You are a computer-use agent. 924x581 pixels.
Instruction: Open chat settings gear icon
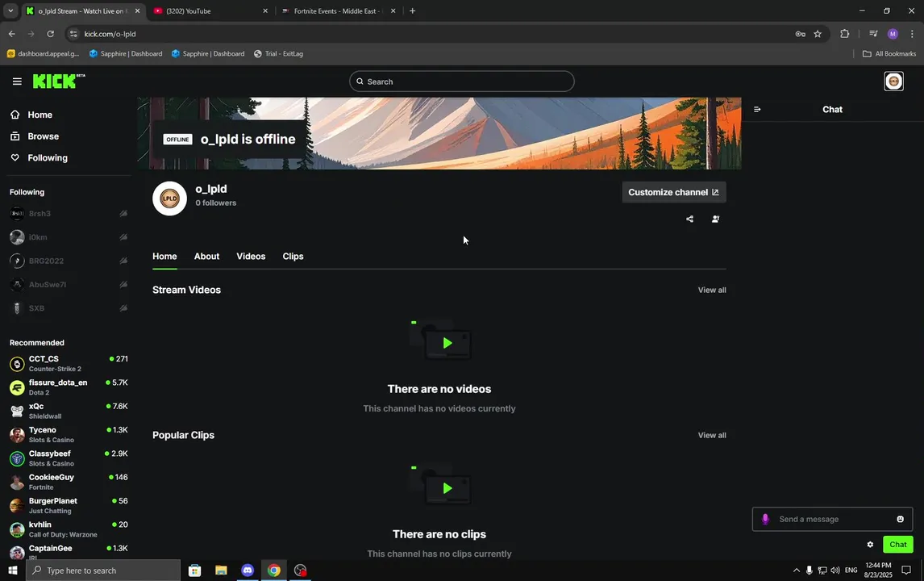tap(870, 545)
